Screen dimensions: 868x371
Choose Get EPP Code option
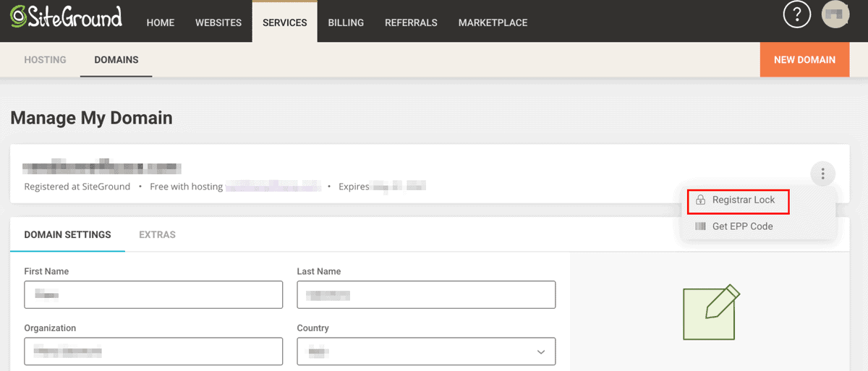pyautogui.click(x=742, y=226)
